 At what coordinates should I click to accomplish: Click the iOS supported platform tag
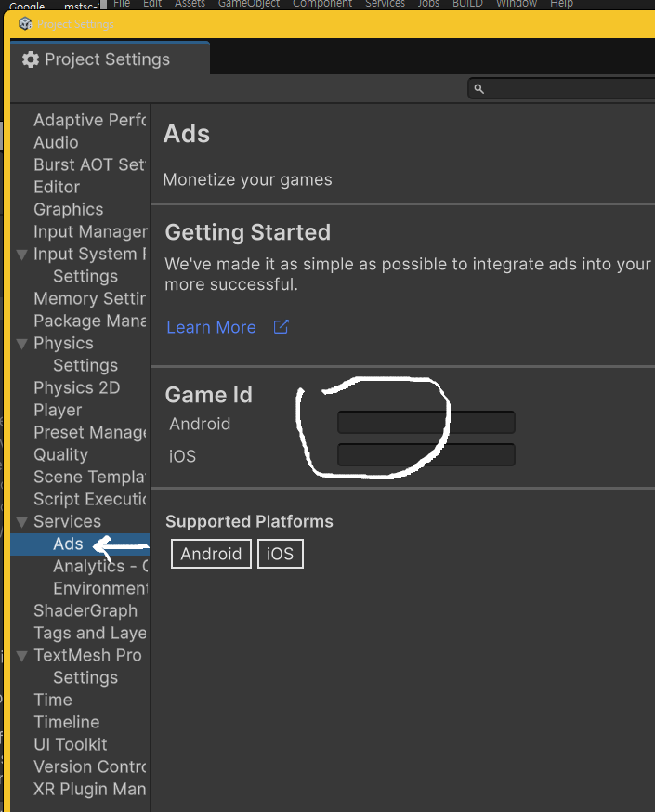pos(281,554)
